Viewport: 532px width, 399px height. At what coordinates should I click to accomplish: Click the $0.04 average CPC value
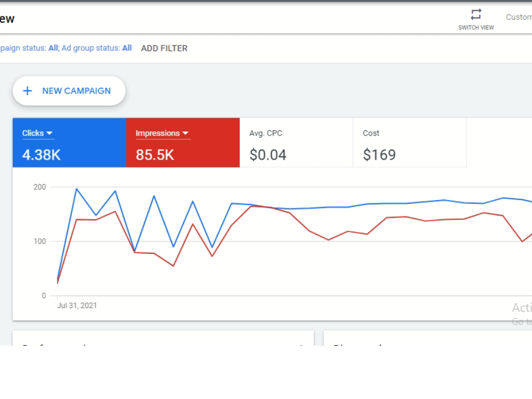coord(268,155)
